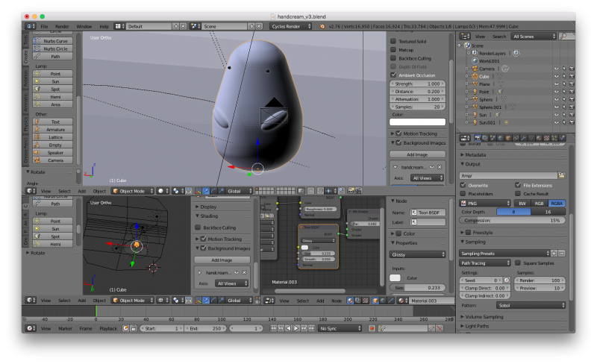Open the Help menu
This screenshot has width=597, height=364.
pyautogui.click(x=104, y=26)
